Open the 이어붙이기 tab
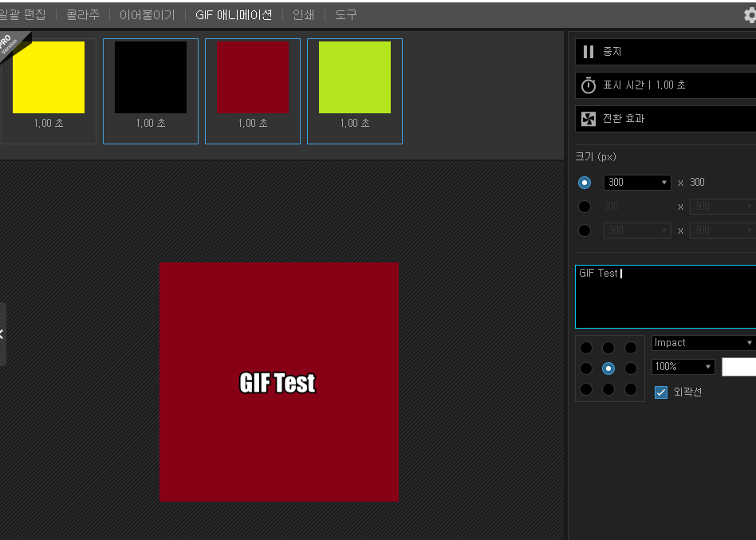This screenshot has width=756, height=540. point(147,15)
